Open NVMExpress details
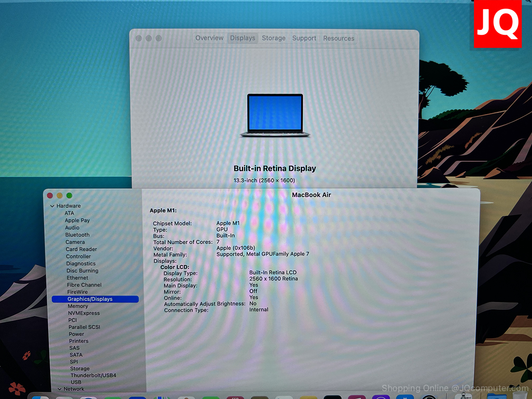 click(x=84, y=313)
